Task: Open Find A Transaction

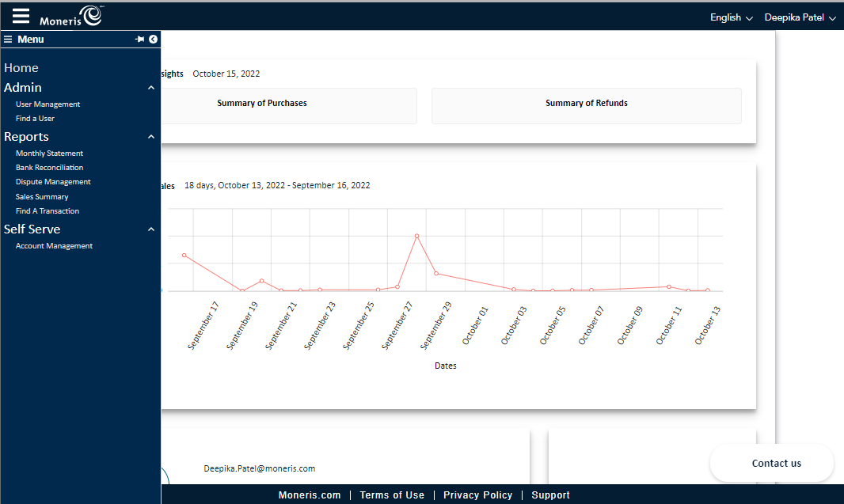Action: [x=48, y=211]
